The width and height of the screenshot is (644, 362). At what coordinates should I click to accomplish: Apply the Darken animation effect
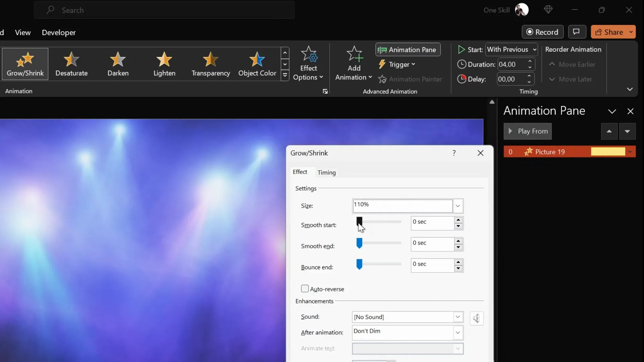click(118, 64)
